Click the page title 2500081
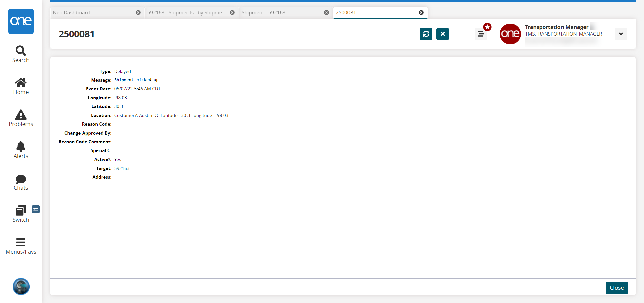The image size is (644, 303). pos(76,34)
